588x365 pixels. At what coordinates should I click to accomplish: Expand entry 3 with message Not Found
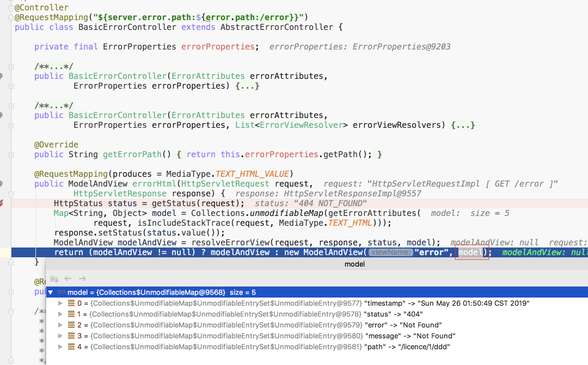(x=60, y=336)
